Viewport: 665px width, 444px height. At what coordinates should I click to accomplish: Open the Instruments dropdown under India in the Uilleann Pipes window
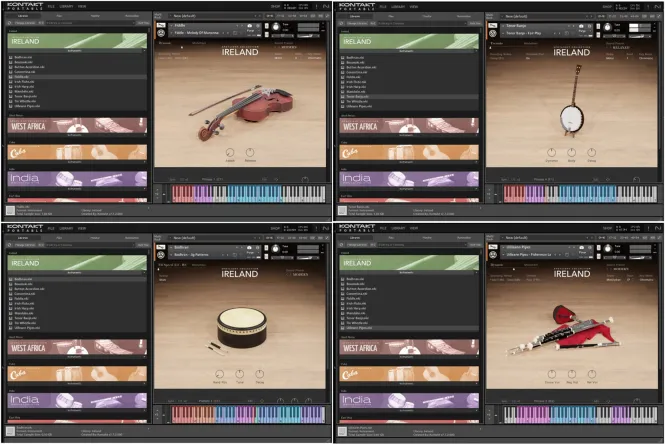coord(409,410)
